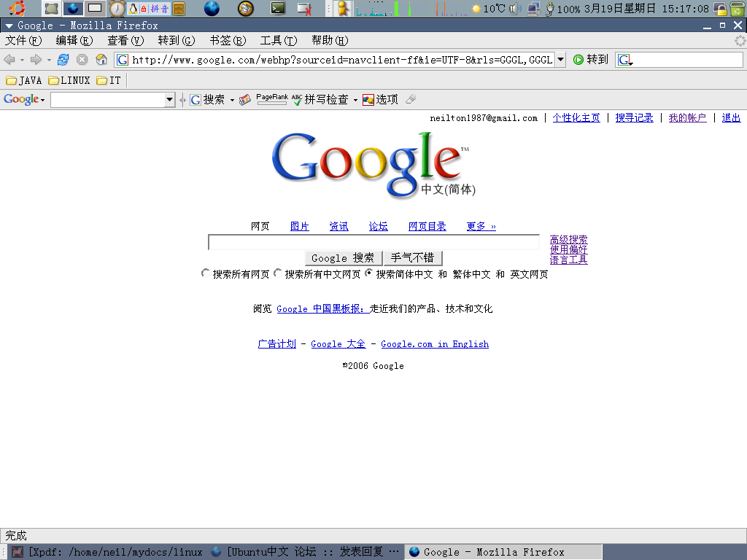Click the Google toolbar 搜索 button
The height and width of the screenshot is (560, 747).
(x=207, y=99)
